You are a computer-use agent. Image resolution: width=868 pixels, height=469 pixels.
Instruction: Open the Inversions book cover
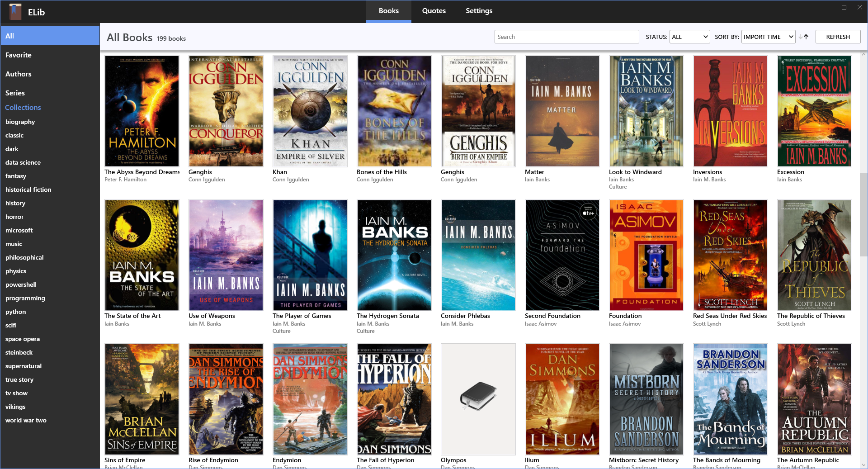(x=731, y=111)
